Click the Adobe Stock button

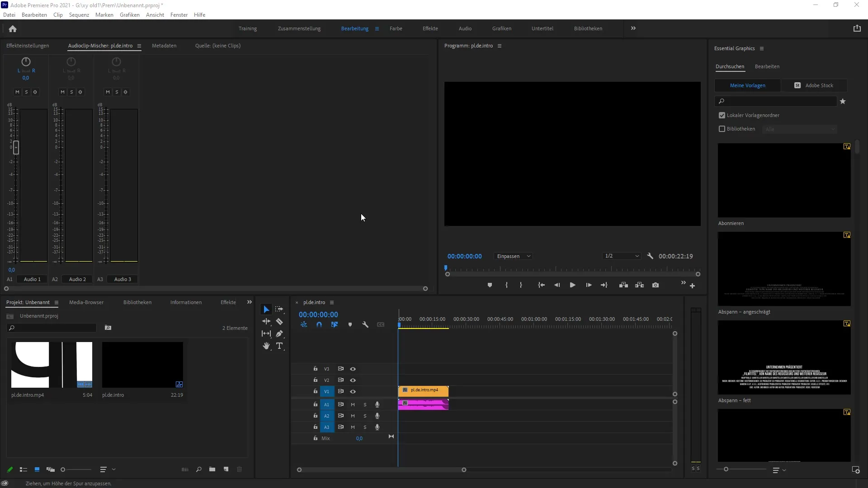(814, 85)
